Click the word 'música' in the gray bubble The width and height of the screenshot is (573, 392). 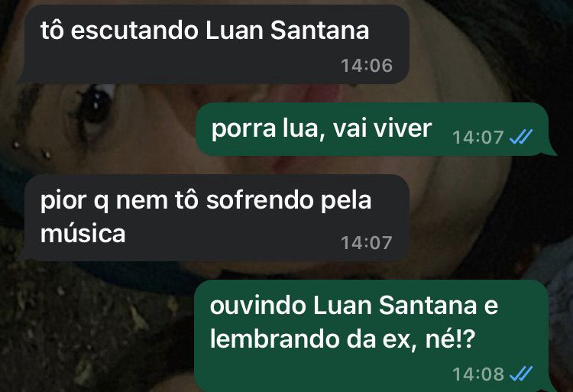(83, 234)
